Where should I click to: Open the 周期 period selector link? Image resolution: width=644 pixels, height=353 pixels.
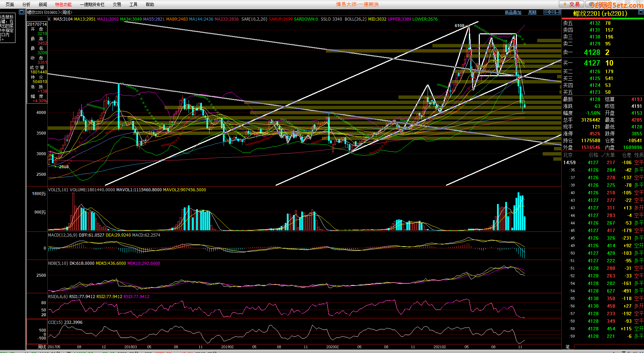532,12
